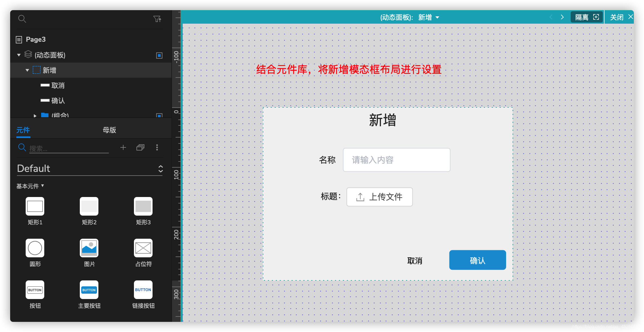This screenshot has height=332, width=644.
Task: Go to next panel state arrow
Action: click(562, 17)
